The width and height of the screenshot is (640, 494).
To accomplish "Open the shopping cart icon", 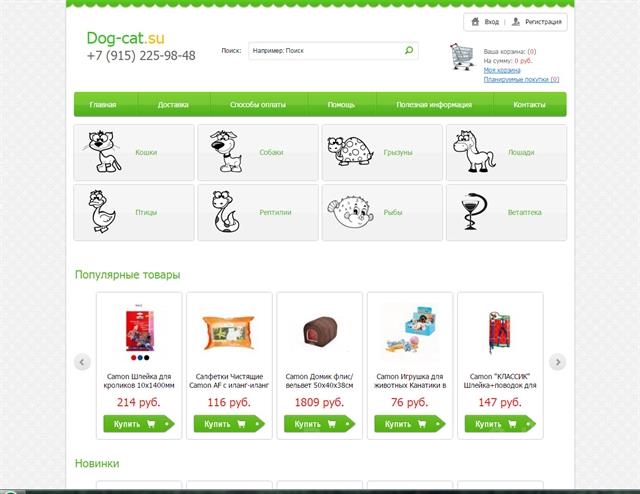I will tap(462, 56).
